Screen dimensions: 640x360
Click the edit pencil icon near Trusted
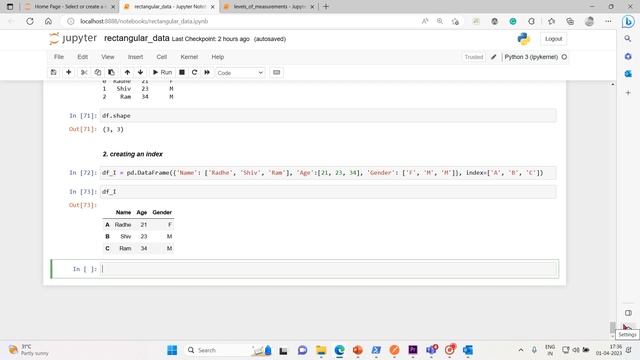click(493, 57)
